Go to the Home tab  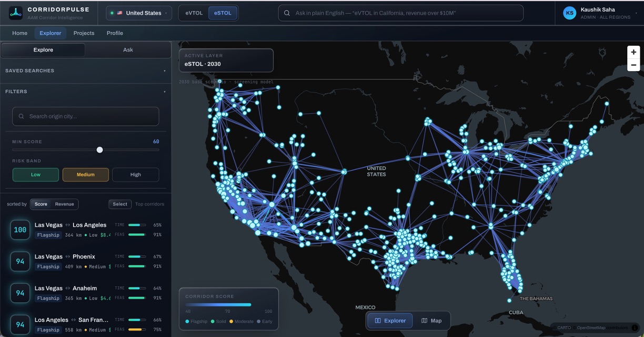pyautogui.click(x=20, y=33)
